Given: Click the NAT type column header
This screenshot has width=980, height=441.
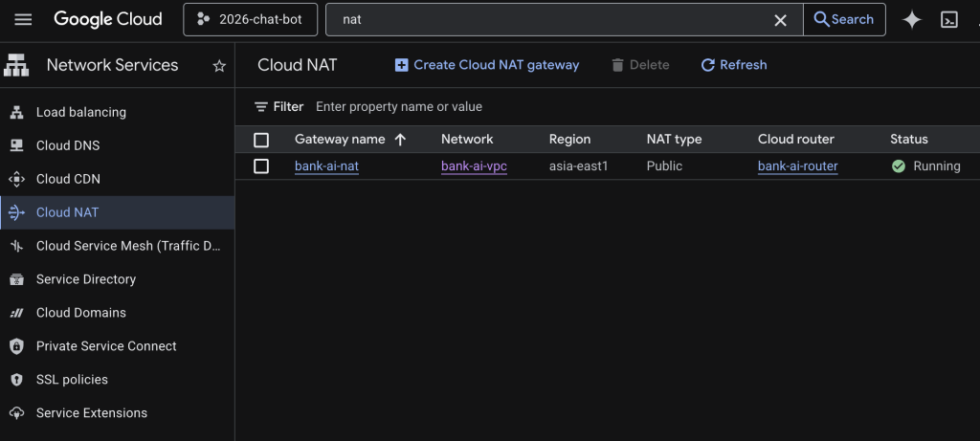Looking at the screenshot, I should (674, 140).
